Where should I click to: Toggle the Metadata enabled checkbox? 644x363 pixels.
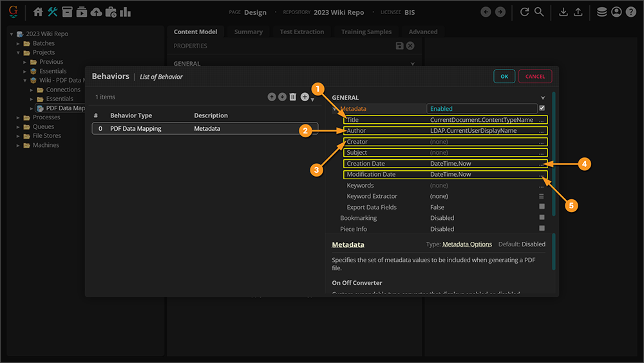point(542,108)
